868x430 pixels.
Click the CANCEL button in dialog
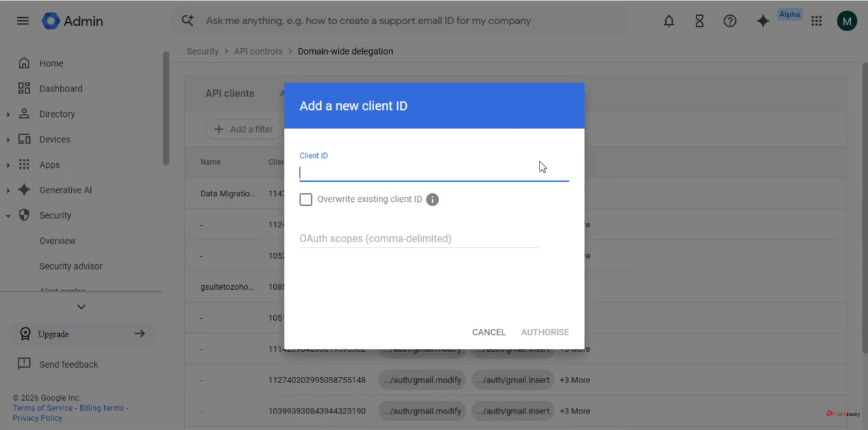(x=489, y=332)
